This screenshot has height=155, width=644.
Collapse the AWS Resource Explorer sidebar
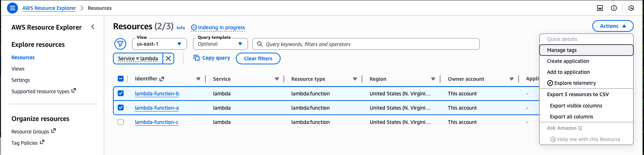(x=93, y=27)
